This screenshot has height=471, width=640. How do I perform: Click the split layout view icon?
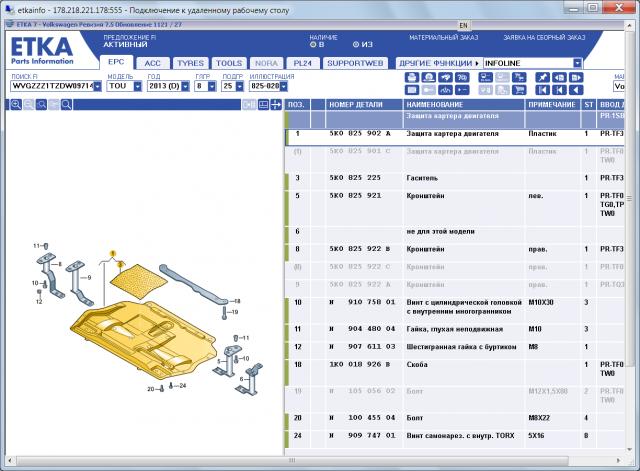(264, 105)
